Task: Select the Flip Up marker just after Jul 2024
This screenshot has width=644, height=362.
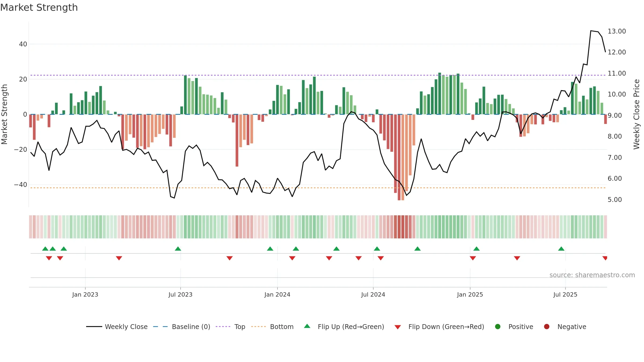Action: click(x=377, y=249)
